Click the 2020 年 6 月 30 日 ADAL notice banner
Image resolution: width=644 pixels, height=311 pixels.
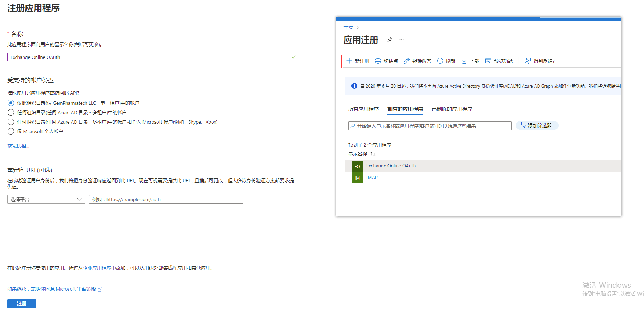(483, 86)
